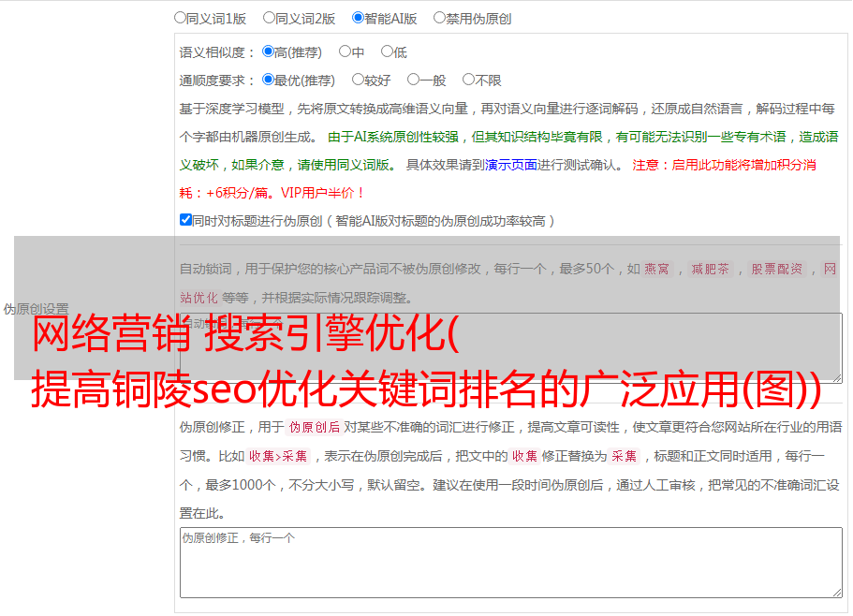Image resolution: width=853 pixels, height=616 pixels.
Task: Click the 伪原创后 highlighted tag
Action: coord(315,427)
